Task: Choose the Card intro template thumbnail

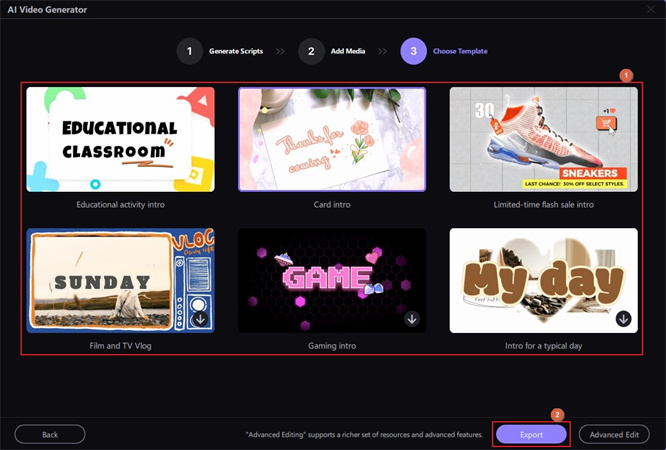Action: pos(332,139)
